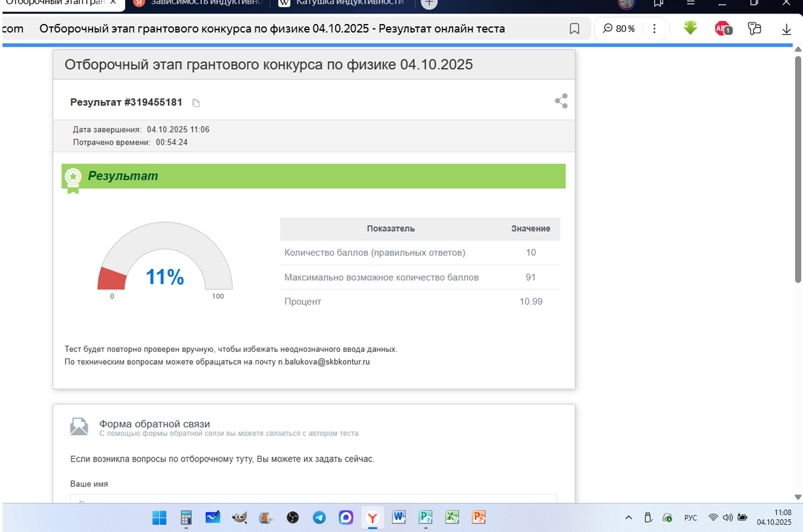Image resolution: width=803 pixels, height=532 pixels.
Task: Click the share icon in result header
Action: 561,101
